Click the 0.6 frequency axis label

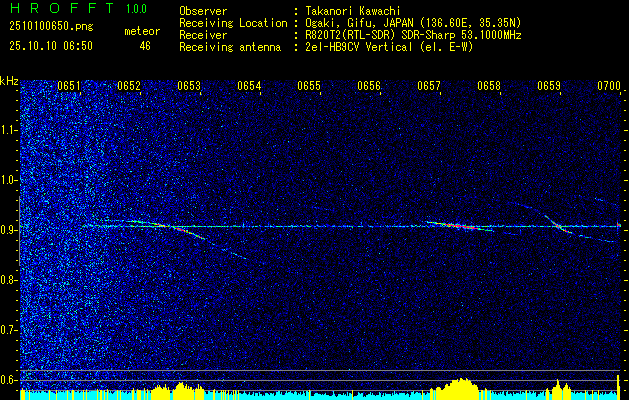[x=9, y=380]
